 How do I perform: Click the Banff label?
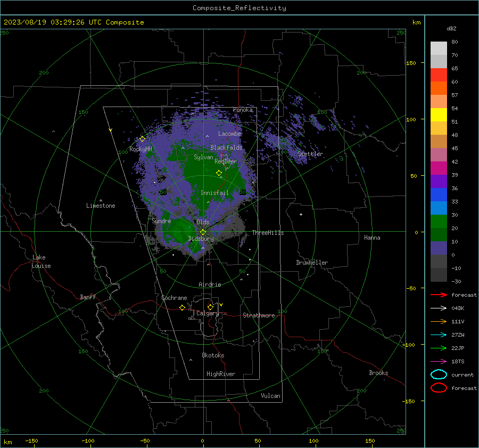88,297
